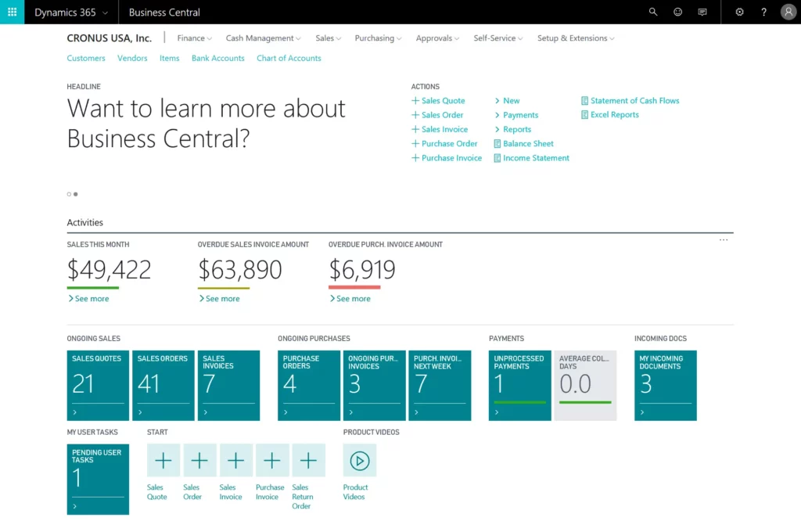
Task: See more under Overdue Purch. Invoice Amount
Action: click(x=350, y=298)
